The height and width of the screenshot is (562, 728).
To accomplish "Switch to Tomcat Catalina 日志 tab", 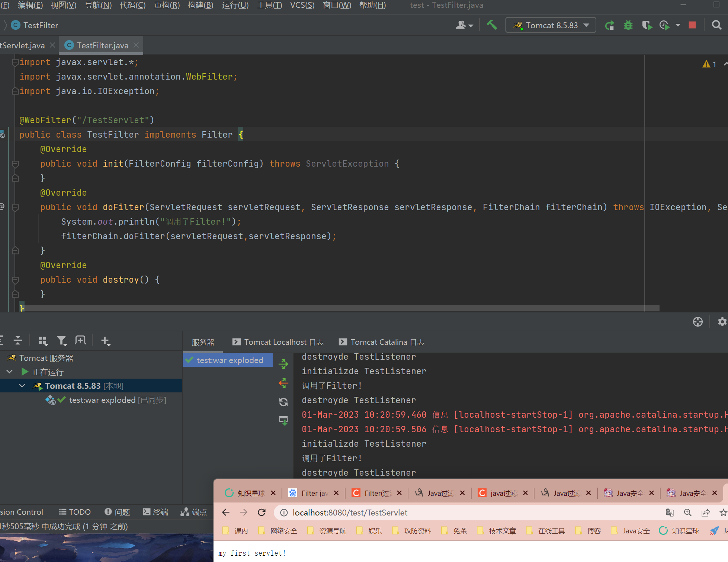I will pyautogui.click(x=382, y=342).
